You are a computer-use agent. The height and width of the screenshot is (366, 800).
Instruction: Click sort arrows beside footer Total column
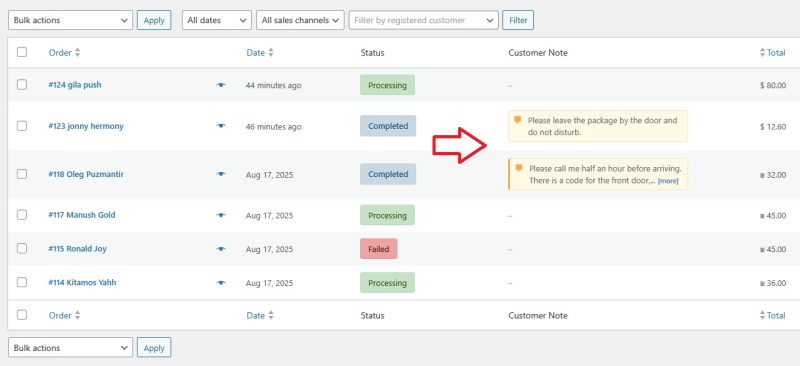(x=762, y=315)
